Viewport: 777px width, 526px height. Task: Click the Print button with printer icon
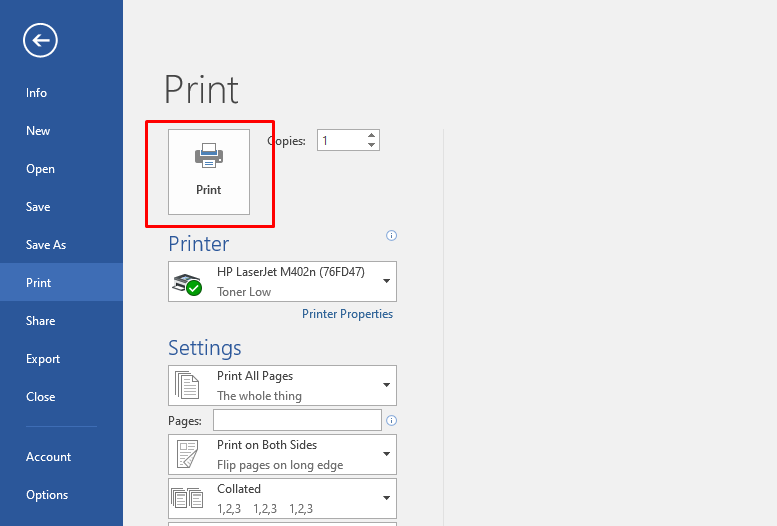pyautogui.click(x=208, y=171)
